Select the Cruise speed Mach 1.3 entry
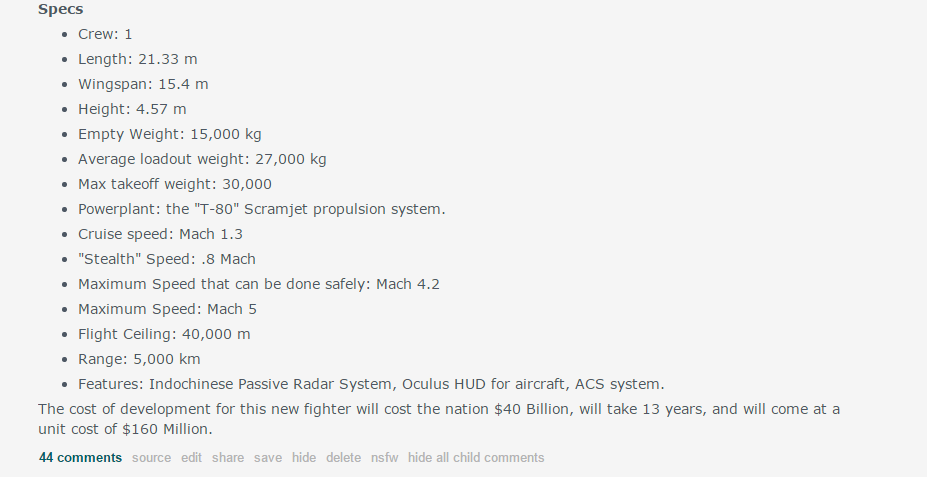Viewport: 927px width, 477px height. (x=160, y=234)
